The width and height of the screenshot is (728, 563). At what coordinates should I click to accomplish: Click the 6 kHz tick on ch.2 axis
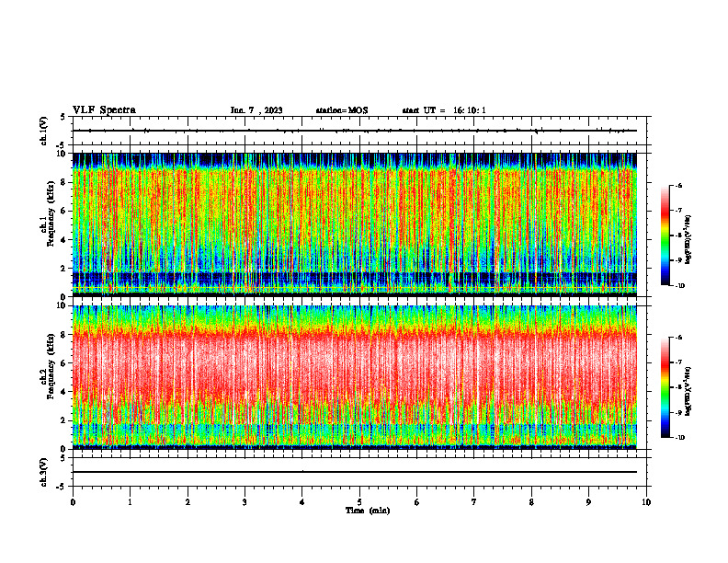[x=64, y=363]
